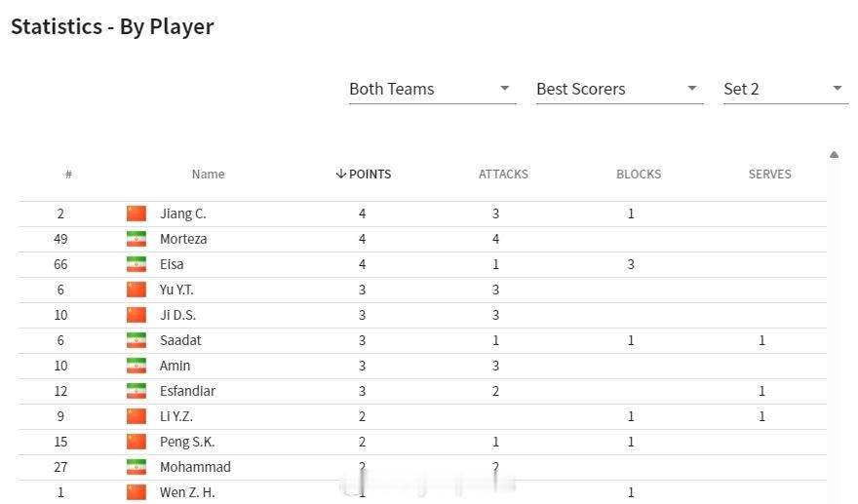Click the Iran flag beside Mohammad

point(136,467)
